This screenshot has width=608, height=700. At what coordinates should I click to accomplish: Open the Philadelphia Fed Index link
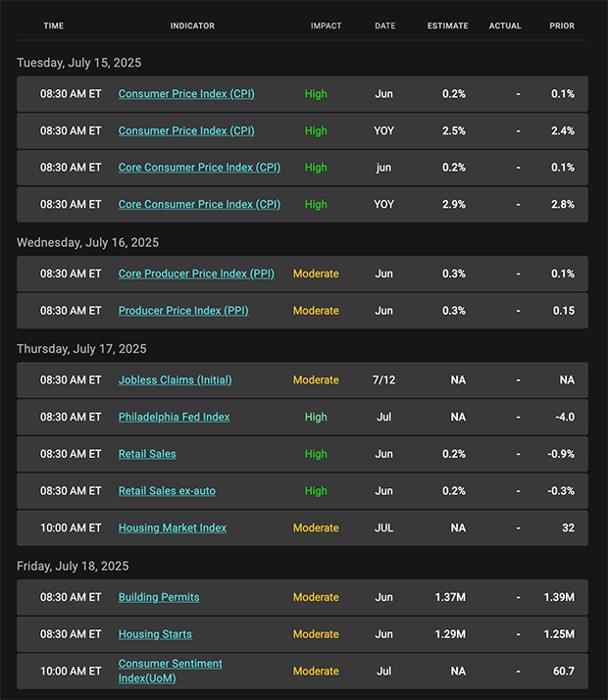coord(174,417)
